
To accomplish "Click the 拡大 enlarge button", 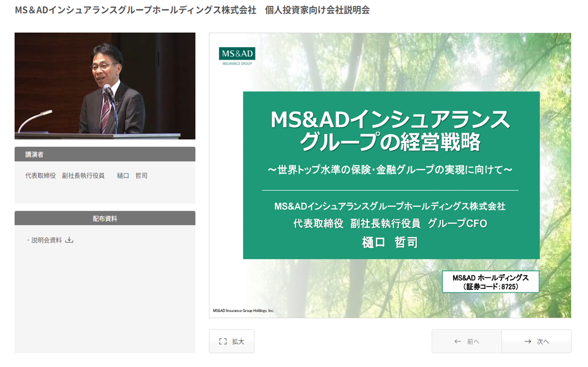I will click(x=232, y=341).
